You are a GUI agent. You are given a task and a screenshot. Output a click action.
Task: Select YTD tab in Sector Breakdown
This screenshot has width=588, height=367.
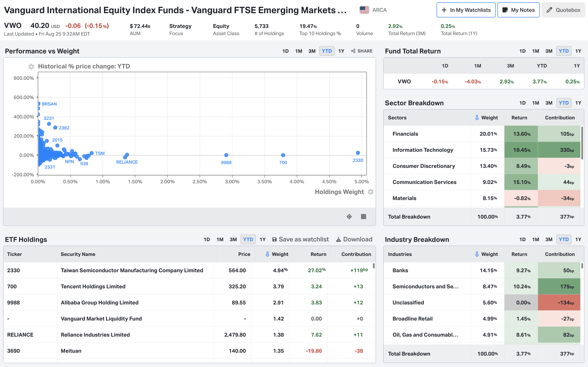(x=564, y=103)
